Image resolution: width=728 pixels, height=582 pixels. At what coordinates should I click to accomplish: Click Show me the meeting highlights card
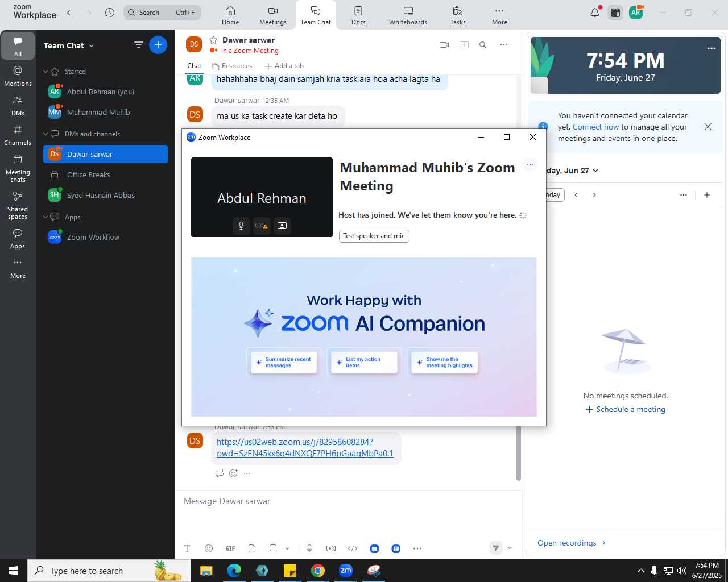[444, 362]
